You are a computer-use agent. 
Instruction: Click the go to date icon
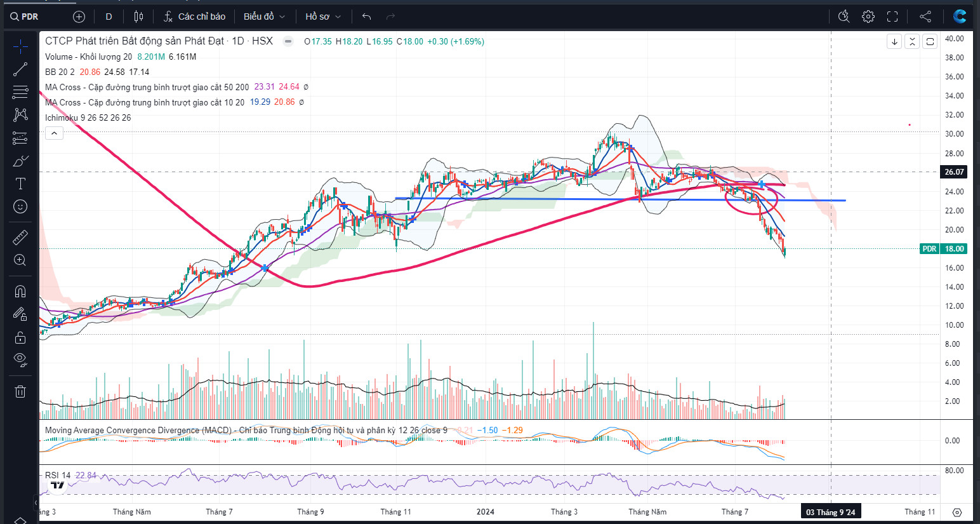957,512
